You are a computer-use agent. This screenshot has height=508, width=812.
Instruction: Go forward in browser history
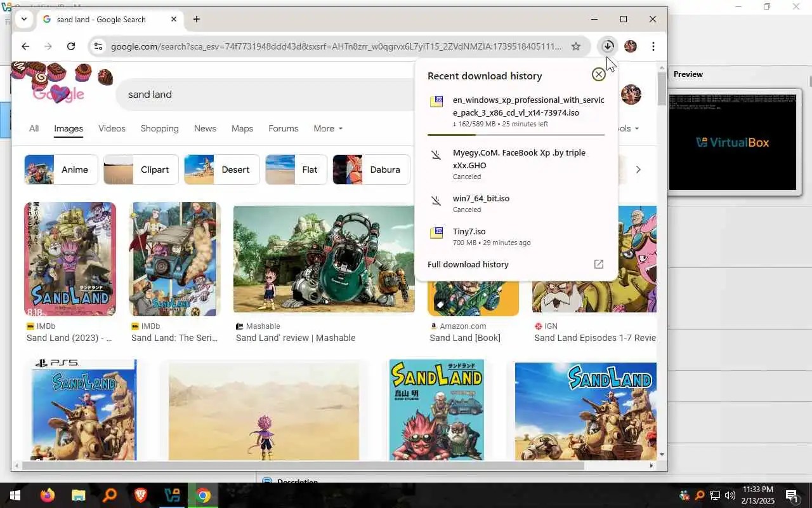coord(48,46)
